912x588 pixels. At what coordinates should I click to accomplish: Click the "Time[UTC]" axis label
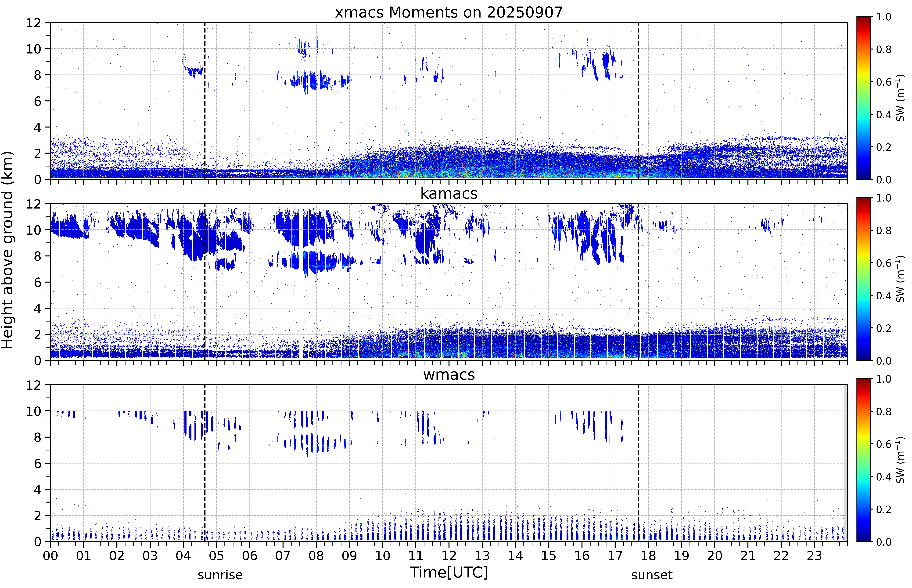point(449,572)
